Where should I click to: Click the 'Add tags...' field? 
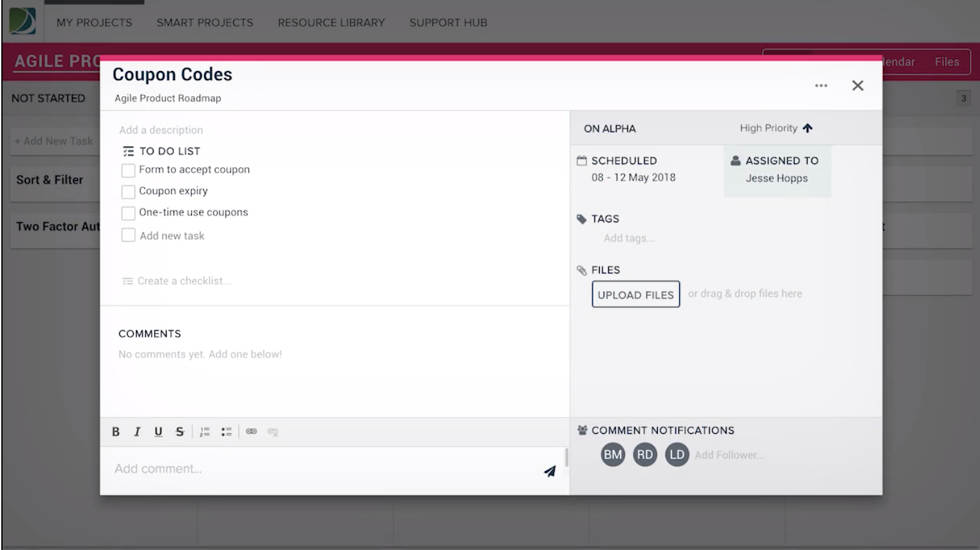pyautogui.click(x=629, y=238)
